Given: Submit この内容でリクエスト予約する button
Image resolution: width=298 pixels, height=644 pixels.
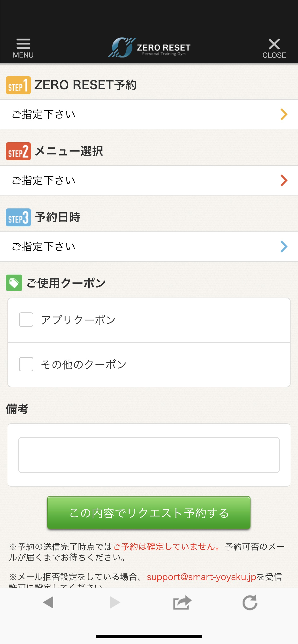Looking at the screenshot, I should (149, 513).
